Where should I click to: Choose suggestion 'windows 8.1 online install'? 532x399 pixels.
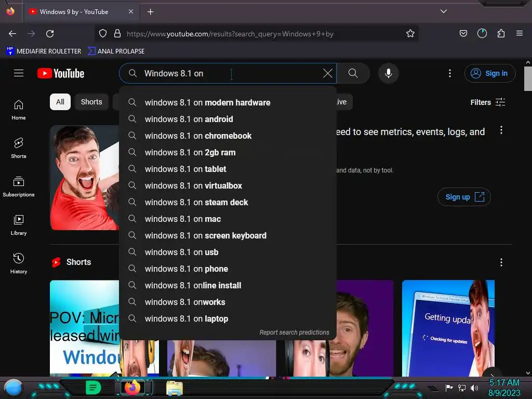[228, 285]
